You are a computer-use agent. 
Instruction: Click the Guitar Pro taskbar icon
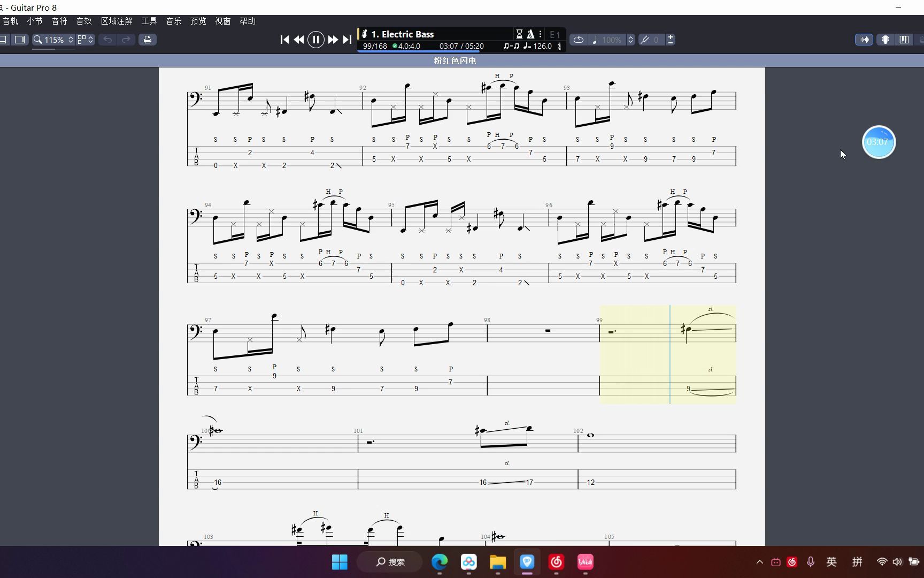pyautogui.click(x=527, y=562)
